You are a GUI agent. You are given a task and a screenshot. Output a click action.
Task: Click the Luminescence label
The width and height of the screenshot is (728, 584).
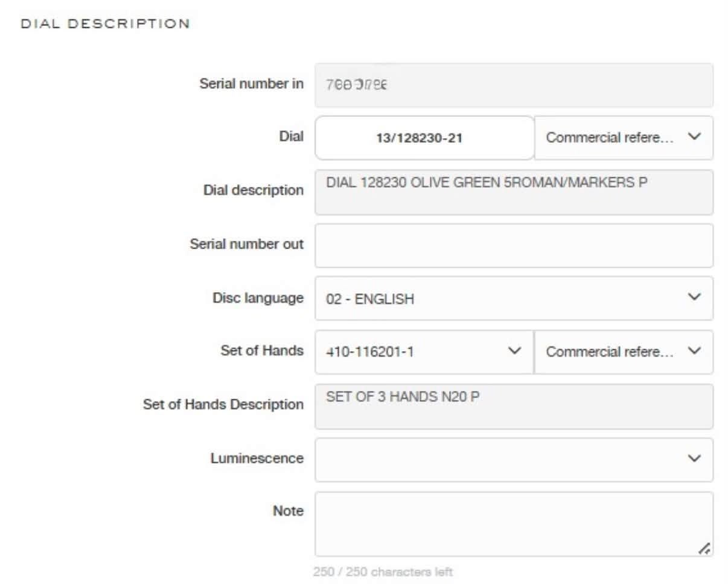(257, 458)
